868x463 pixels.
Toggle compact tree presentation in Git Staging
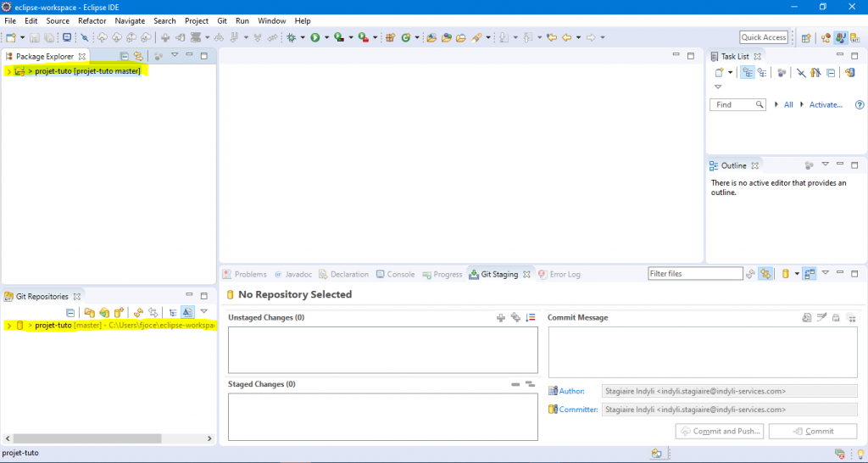tap(810, 274)
